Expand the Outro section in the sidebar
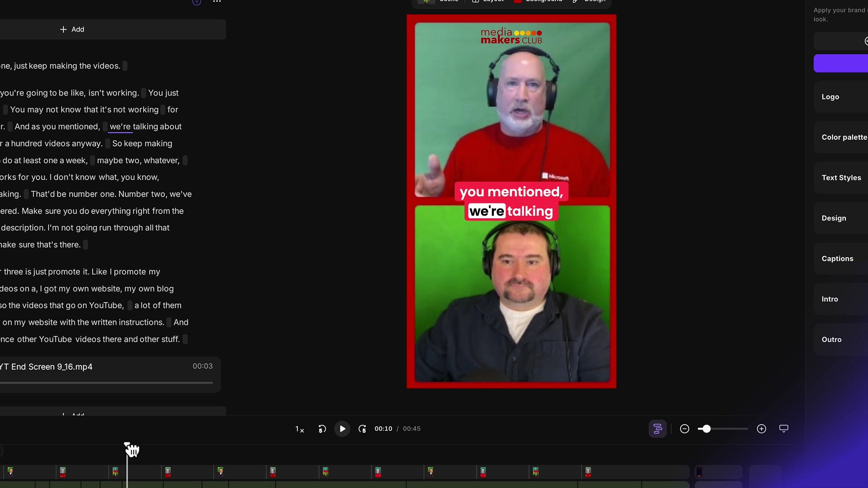This screenshot has height=488, width=868. [x=832, y=339]
